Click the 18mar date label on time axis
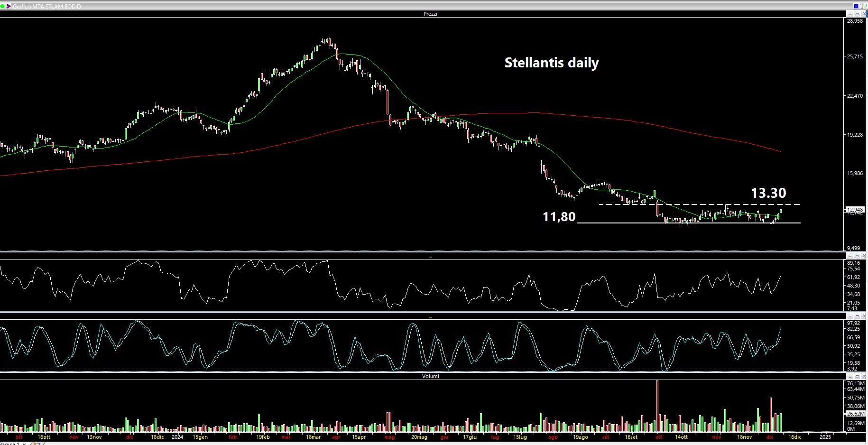868x445 pixels. [x=314, y=437]
